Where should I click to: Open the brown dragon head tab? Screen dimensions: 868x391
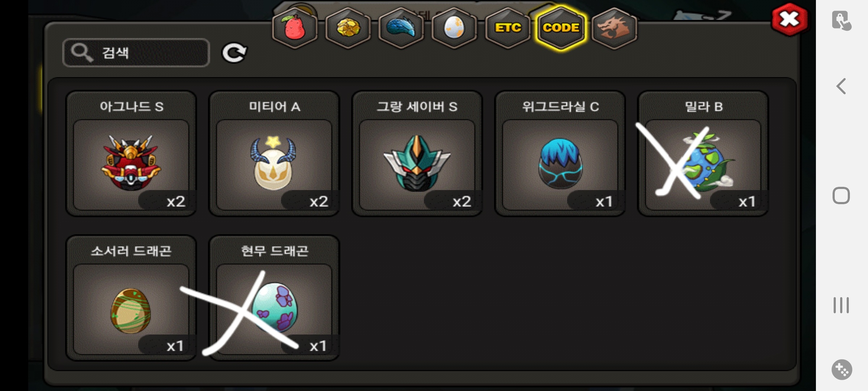click(614, 28)
